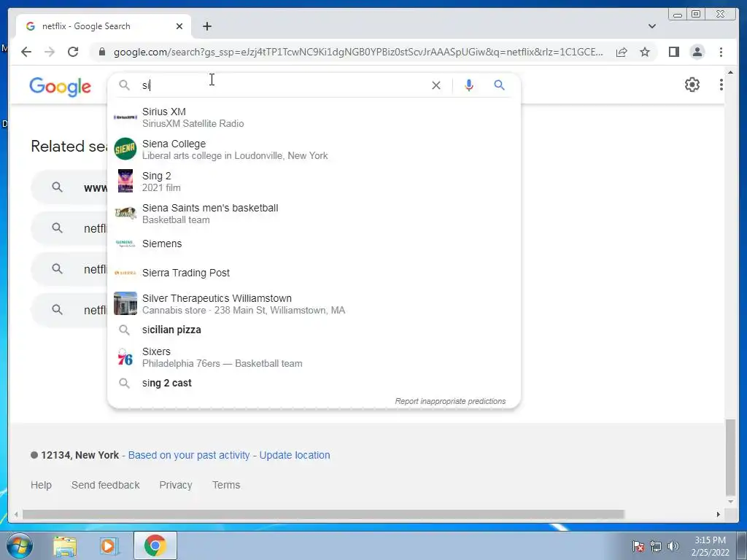Click the Sing 2 poster thumbnail

125,181
